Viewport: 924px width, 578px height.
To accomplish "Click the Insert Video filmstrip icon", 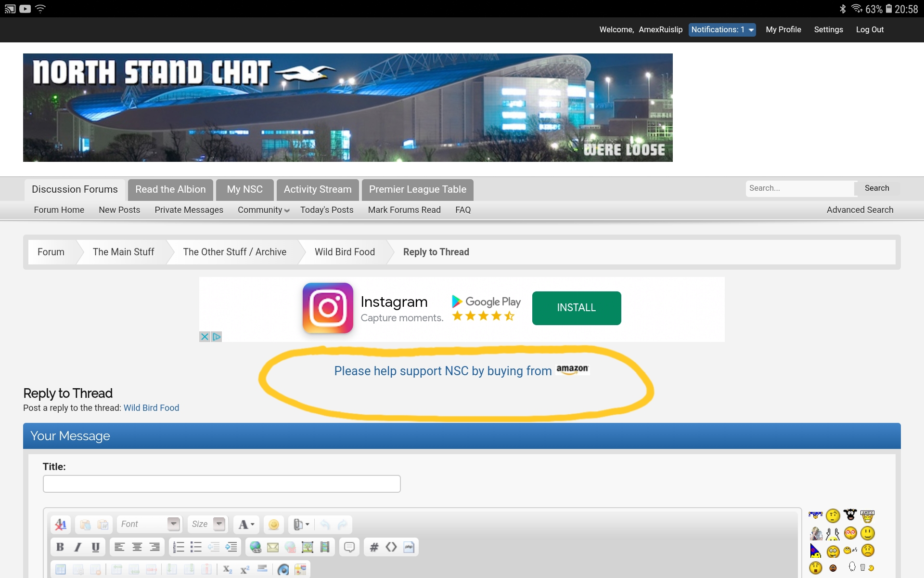I will tap(325, 547).
